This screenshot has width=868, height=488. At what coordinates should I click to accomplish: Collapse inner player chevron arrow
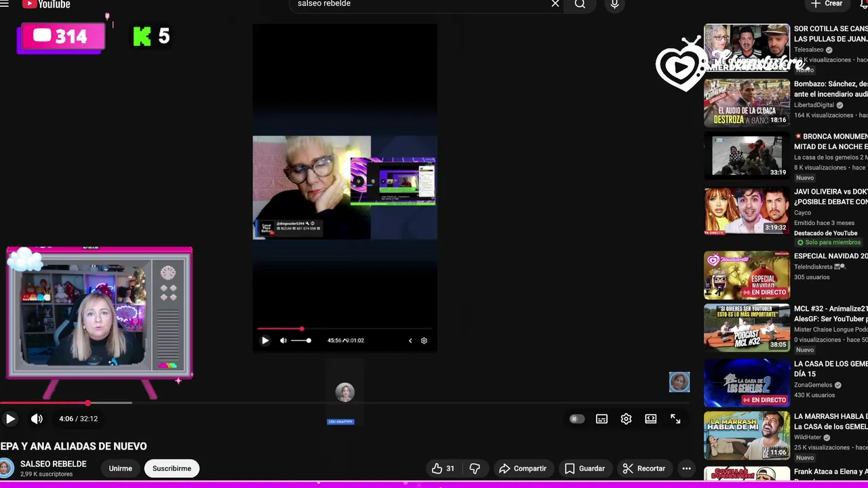pos(410,340)
